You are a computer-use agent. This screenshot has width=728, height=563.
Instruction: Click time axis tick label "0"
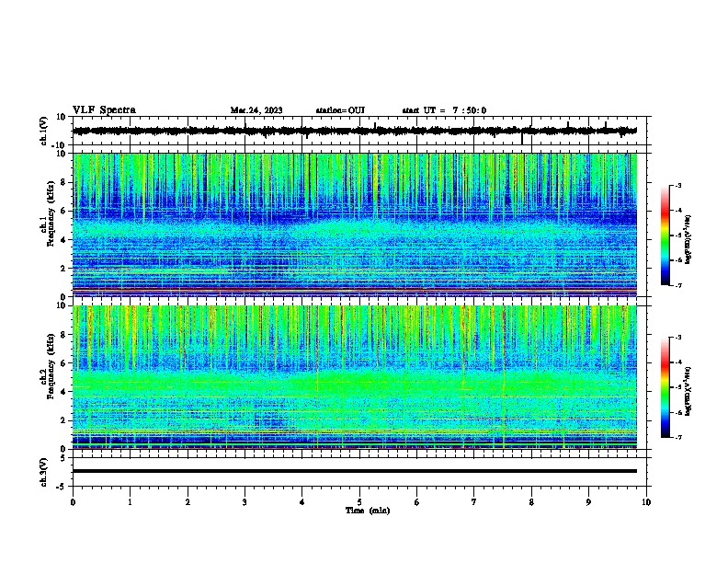pyautogui.click(x=73, y=502)
